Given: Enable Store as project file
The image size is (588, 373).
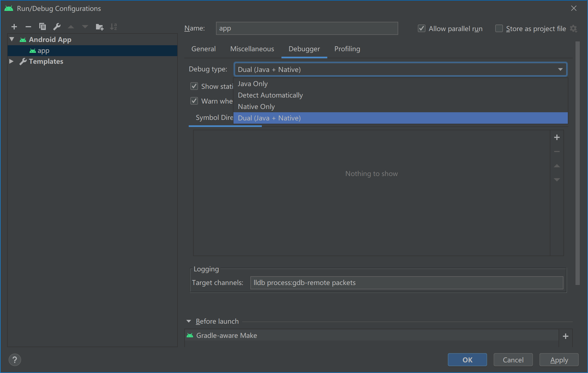Looking at the screenshot, I should (499, 28).
